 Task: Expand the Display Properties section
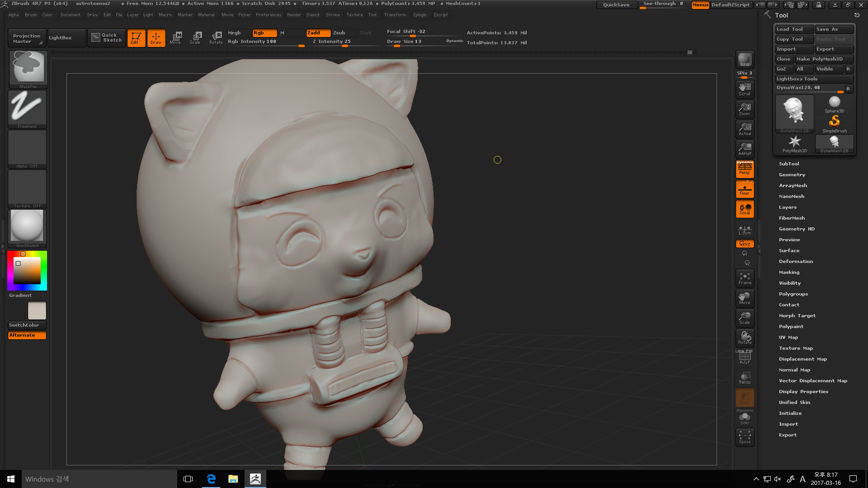[x=803, y=392]
